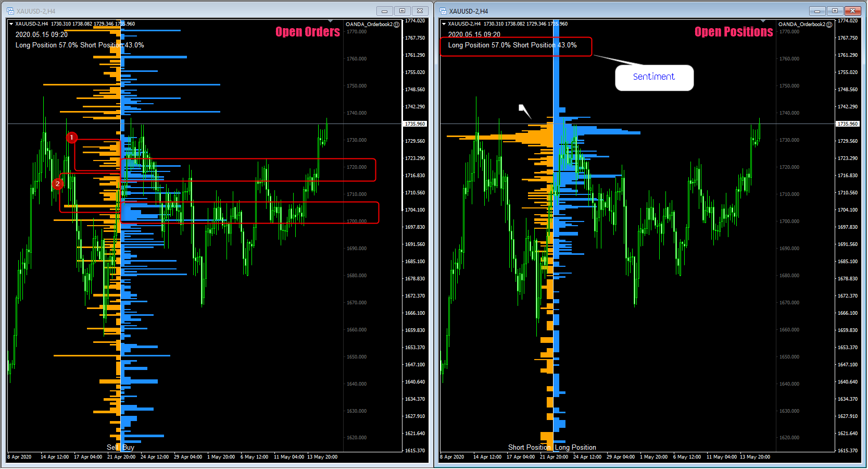Click the 2020.05.15 09:20 timestamp in right chart
This screenshot has height=469, width=868.
[x=474, y=35]
